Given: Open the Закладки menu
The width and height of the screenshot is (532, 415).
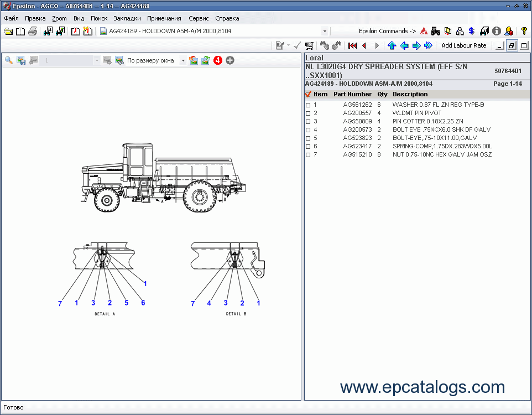Looking at the screenshot, I should click(x=127, y=18).
